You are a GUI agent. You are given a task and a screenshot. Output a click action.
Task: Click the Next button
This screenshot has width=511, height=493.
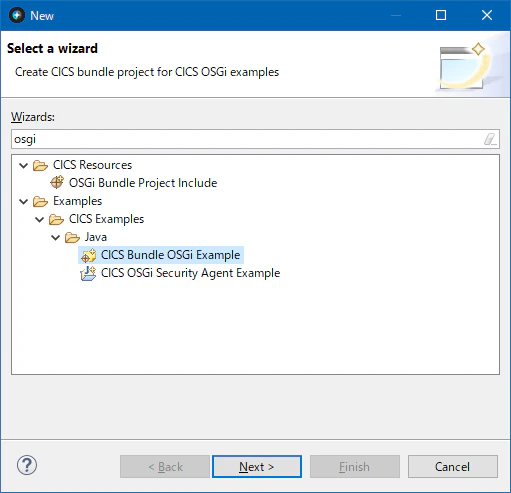pyautogui.click(x=257, y=466)
